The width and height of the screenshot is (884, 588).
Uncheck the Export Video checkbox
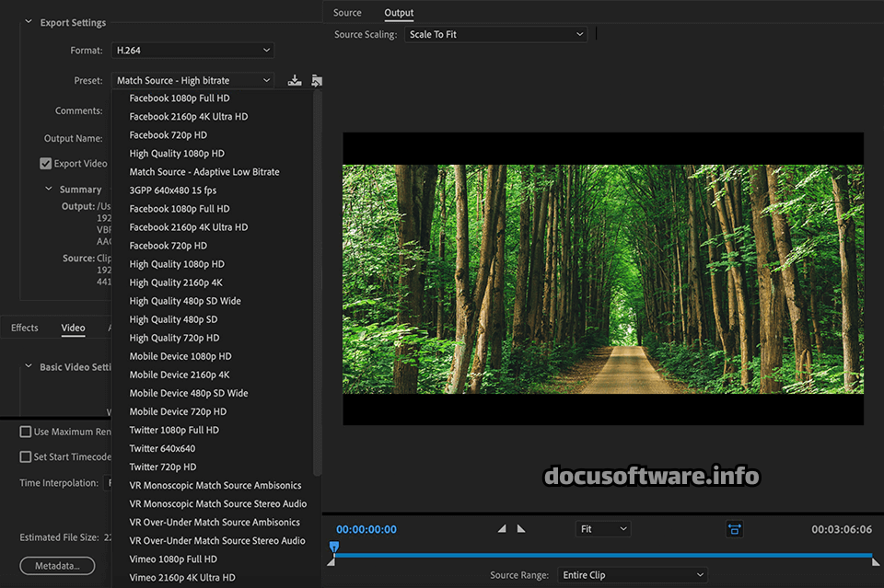(x=46, y=164)
